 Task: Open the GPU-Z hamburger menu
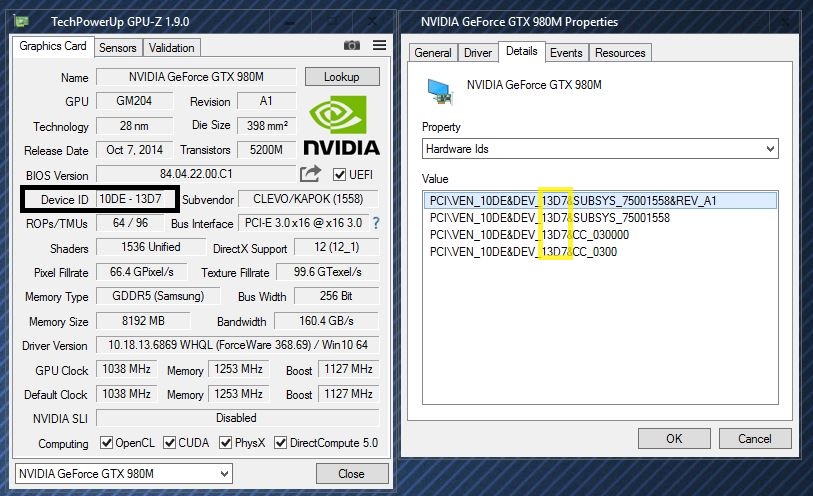[x=380, y=46]
